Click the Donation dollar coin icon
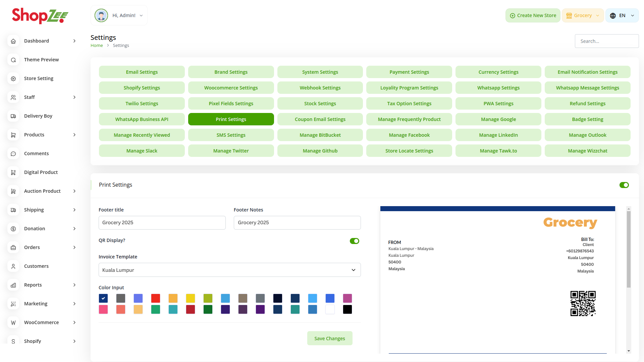Screen dimensions: 644x362 [13, 229]
